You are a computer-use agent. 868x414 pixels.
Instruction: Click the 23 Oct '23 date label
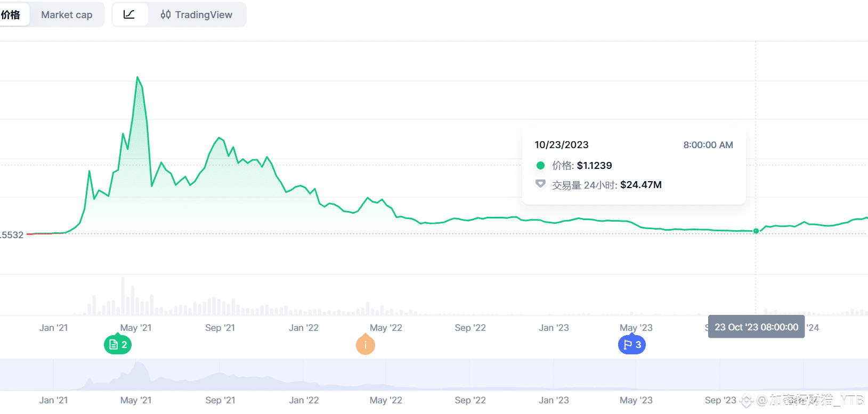[756, 327]
